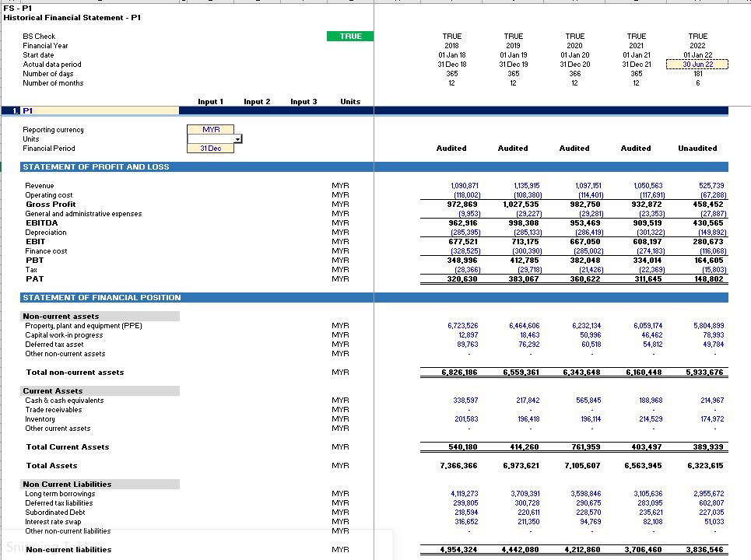The width and height of the screenshot is (751, 560).
Task: Select the highlighted 30 Jun 22 cell
Action: tap(697, 64)
